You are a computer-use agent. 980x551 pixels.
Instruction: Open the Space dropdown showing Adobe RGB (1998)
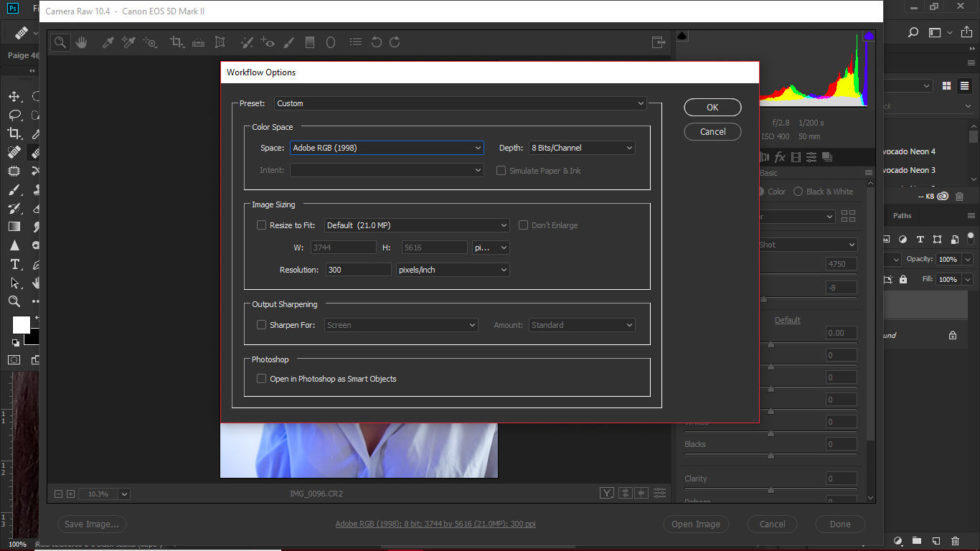tap(387, 148)
